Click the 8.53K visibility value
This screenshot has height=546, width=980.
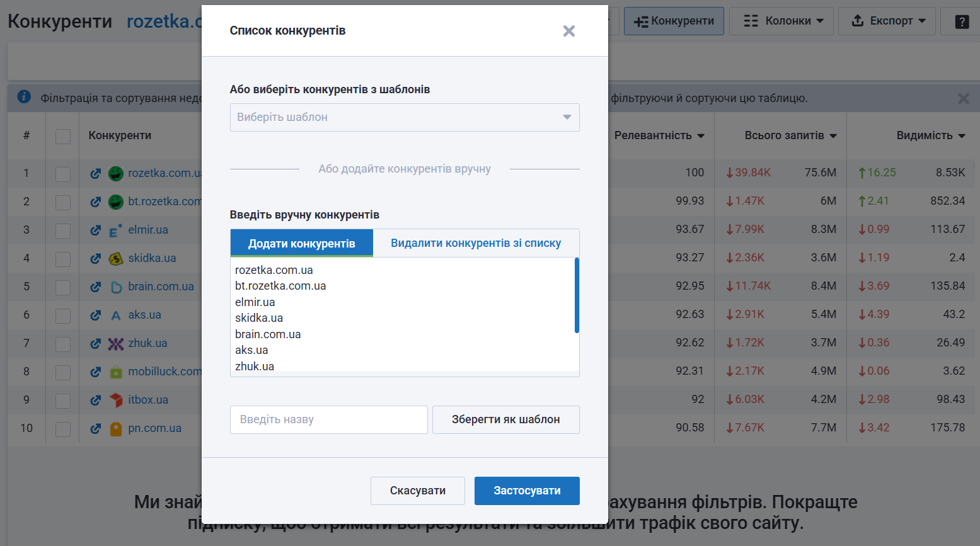coord(950,173)
